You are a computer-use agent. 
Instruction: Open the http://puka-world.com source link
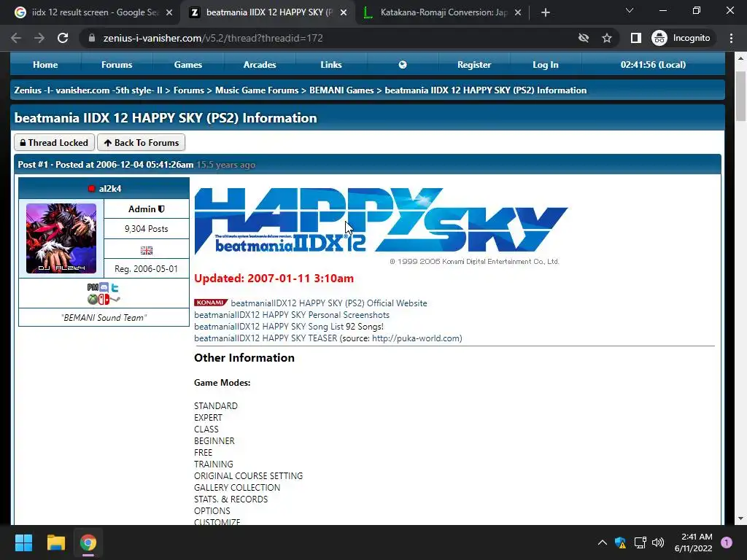[415, 338]
